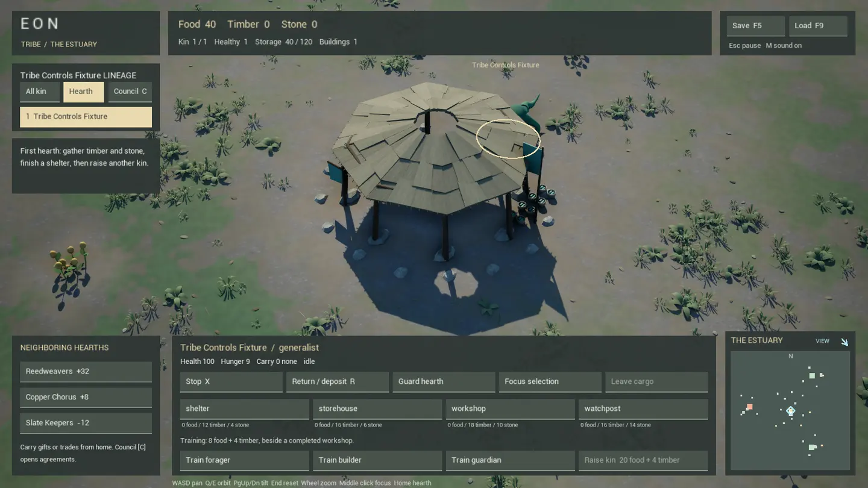This screenshot has height=488, width=868.
Task: Open the Reedweavers +32 neighbor entry
Action: [86, 372]
